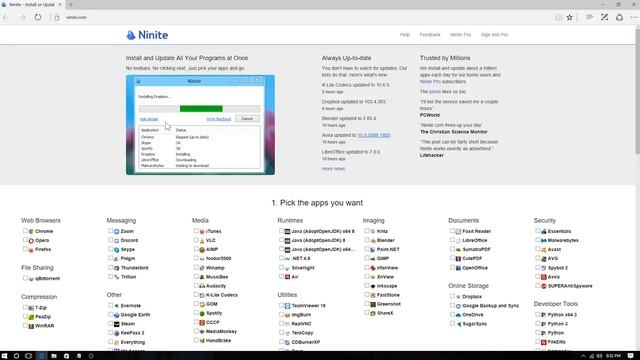Viewport: 640px width, 360px height.
Task: Click the Blender app icon
Action: click(x=373, y=240)
